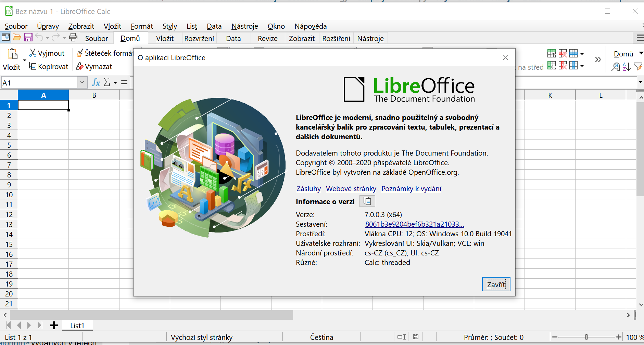Toggle selection mode icon in status bar
The width and height of the screenshot is (644, 345).
click(402, 337)
